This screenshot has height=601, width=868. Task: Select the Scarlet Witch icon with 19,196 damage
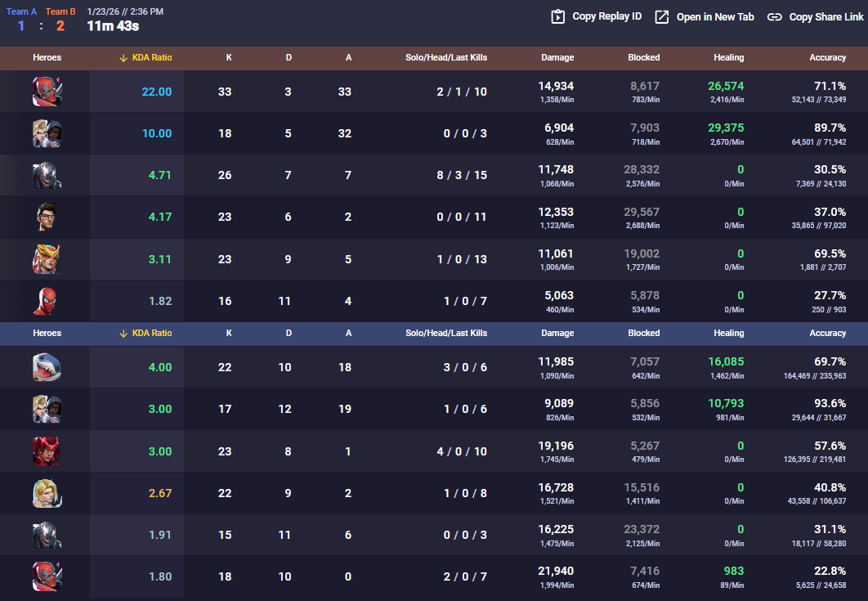(x=47, y=451)
